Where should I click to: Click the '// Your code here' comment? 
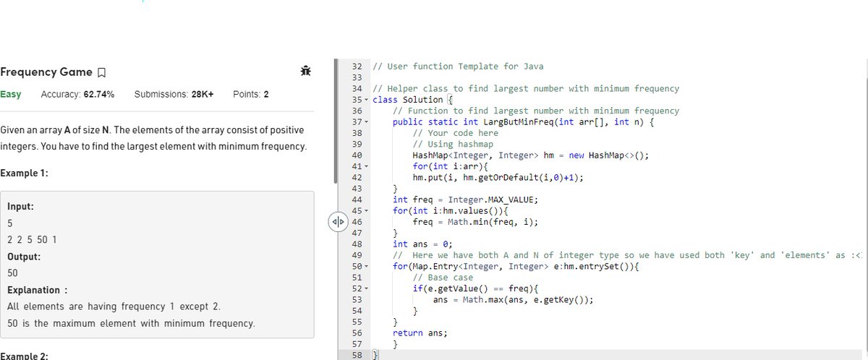pyautogui.click(x=455, y=133)
